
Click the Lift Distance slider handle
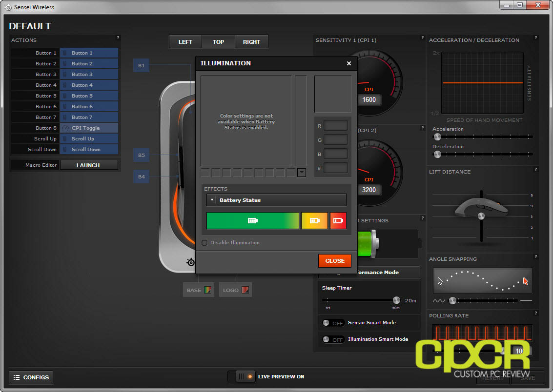tap(481, 216)
